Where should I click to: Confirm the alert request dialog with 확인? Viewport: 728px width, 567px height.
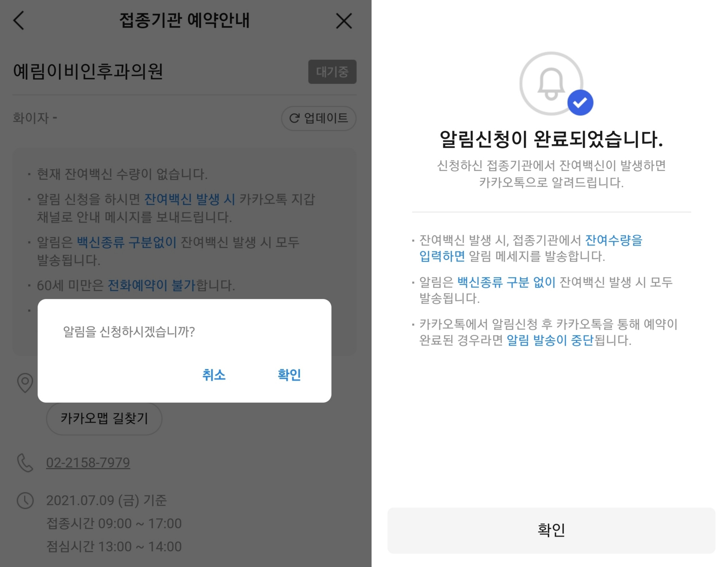tap(289, 375)
